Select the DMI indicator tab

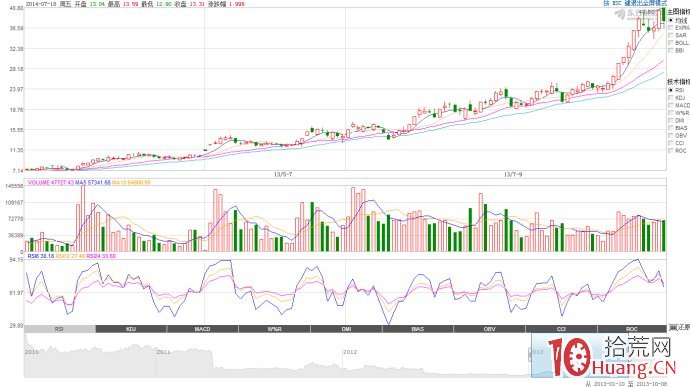[x=346, y=329]
